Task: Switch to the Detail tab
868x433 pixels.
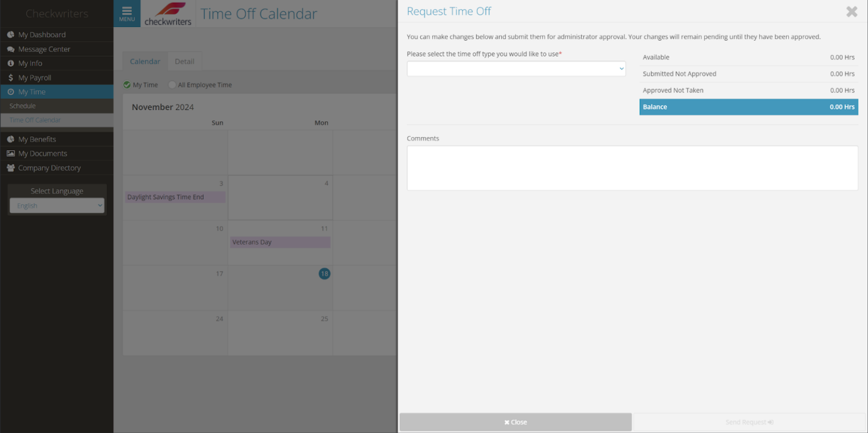Action: (185, 61)
